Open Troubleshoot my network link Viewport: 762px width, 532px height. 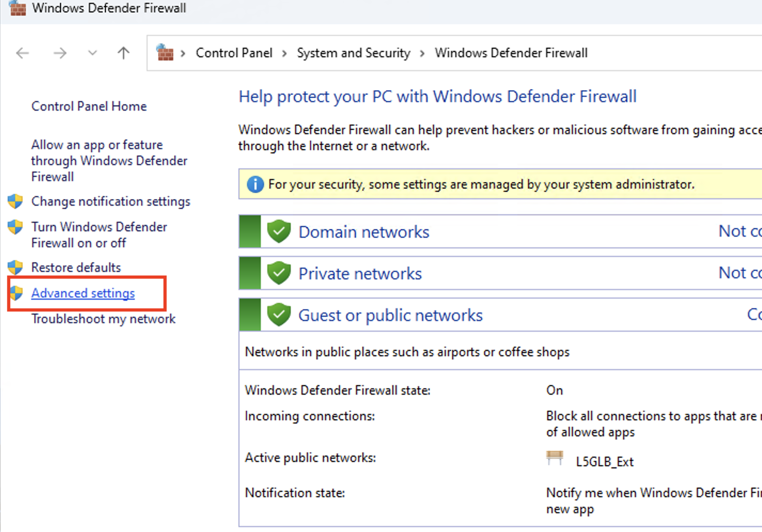pyautogui.click(x=103, y=319)
